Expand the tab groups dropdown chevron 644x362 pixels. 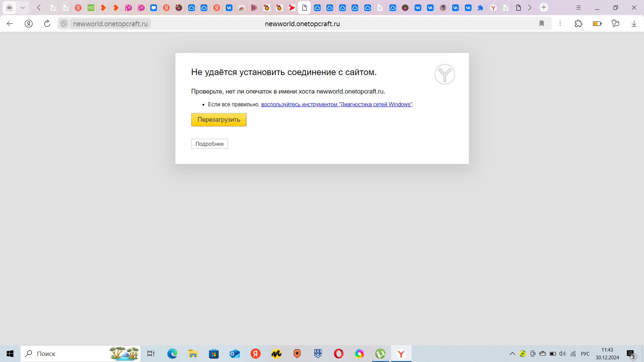tap(22, 7)
